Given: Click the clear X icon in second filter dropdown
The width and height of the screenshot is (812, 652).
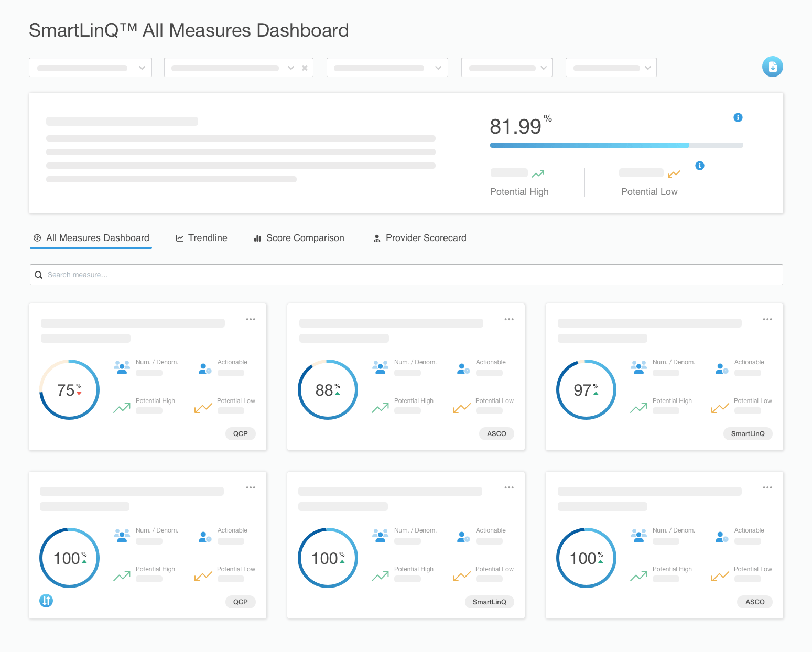Looking at the screenshot, I should [305, 68].
